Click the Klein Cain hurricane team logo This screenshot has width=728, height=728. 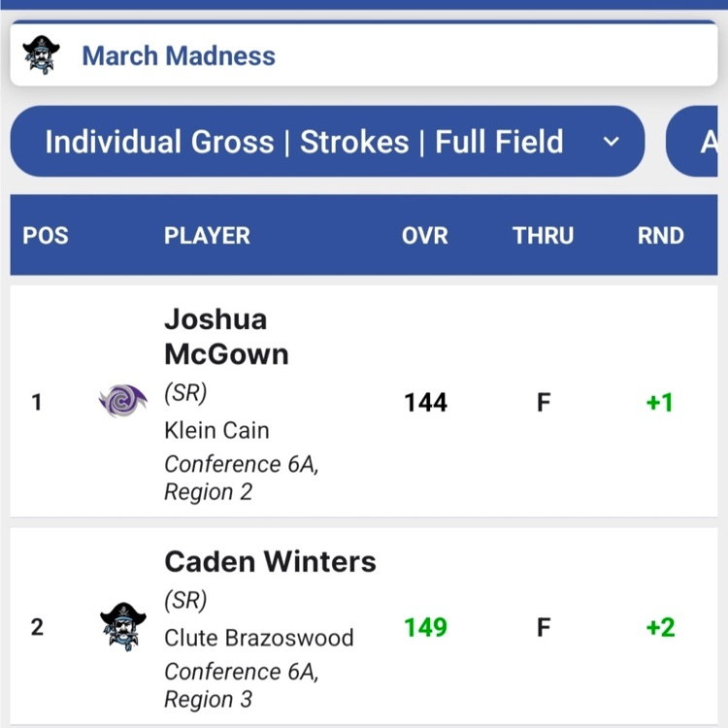pos(123,401)
